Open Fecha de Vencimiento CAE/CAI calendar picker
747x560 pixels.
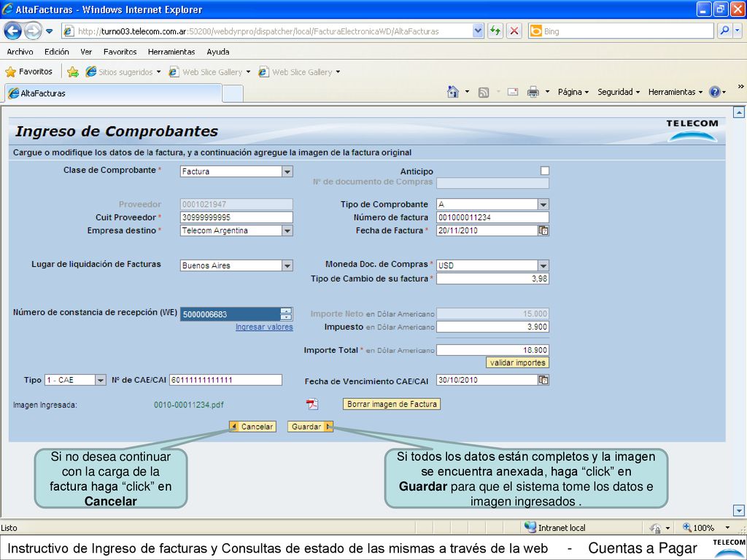(543, 380)
